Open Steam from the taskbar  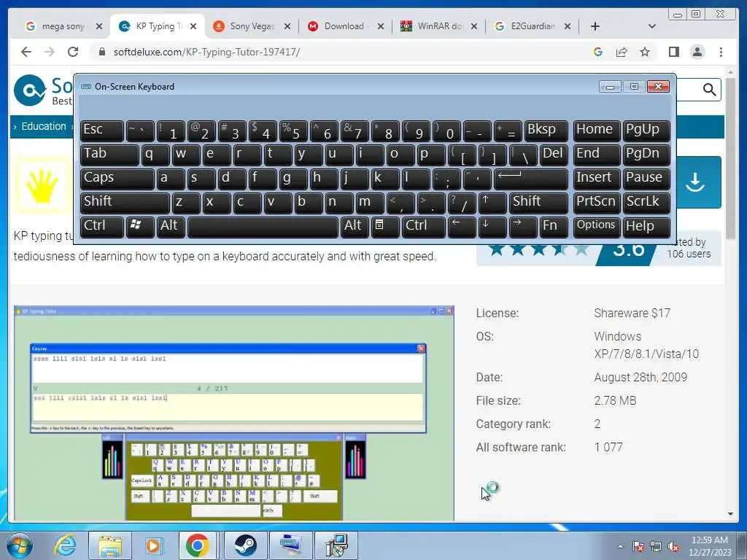coord(245,545)
